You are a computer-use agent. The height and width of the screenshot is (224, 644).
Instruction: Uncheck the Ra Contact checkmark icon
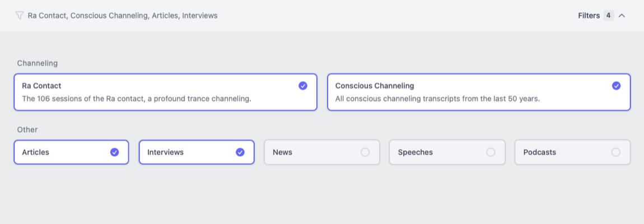[x=303, y=86]
